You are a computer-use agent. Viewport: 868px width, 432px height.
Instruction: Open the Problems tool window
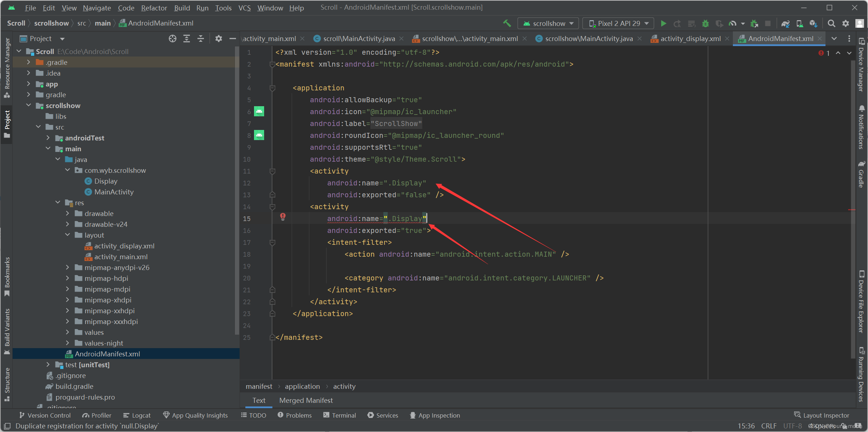[x=294, y=415]
